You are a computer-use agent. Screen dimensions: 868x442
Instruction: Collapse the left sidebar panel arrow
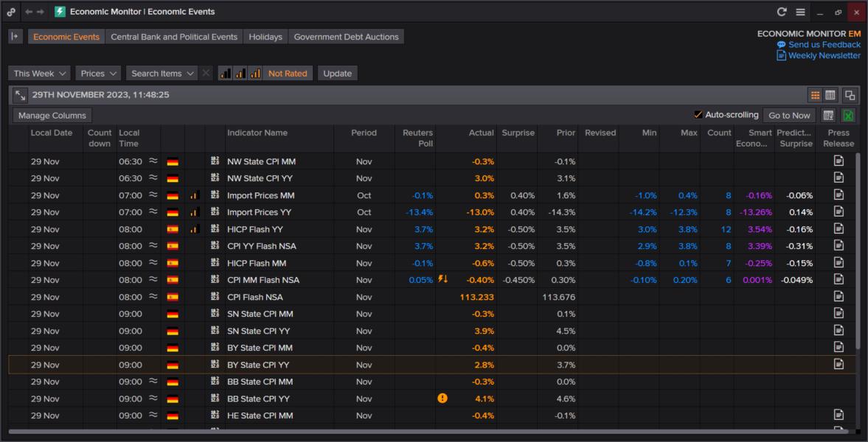point(15,36)
